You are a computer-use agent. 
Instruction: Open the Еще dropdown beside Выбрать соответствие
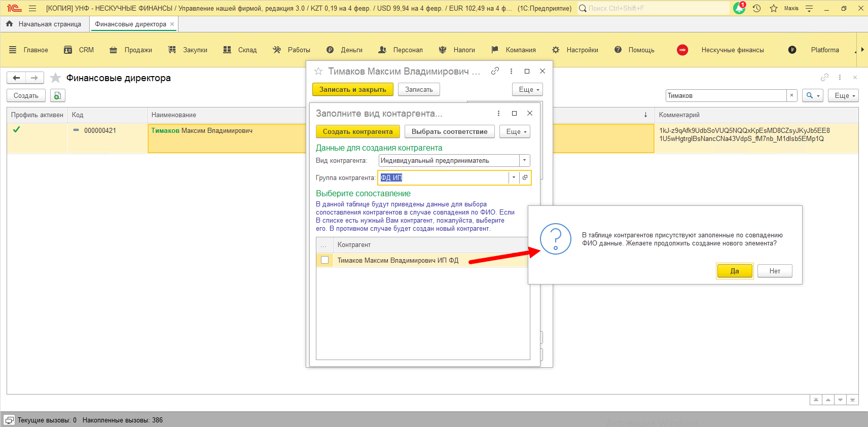(x=517, y=131)
